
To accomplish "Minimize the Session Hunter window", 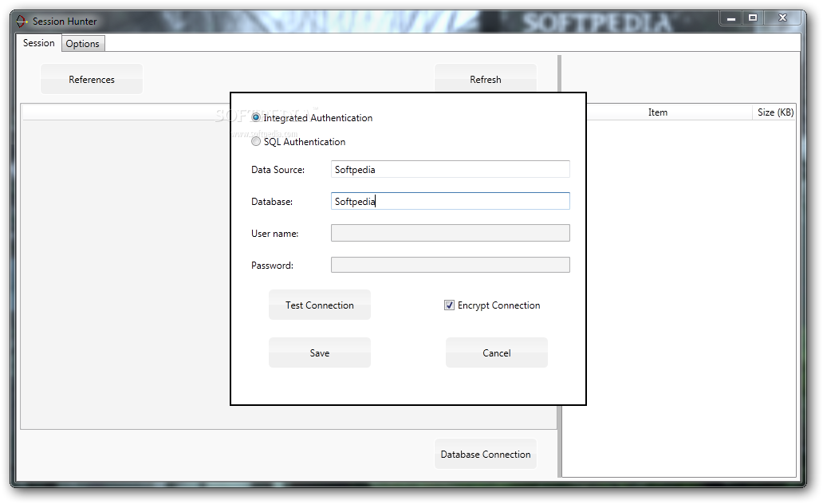I will click(731, 18).
